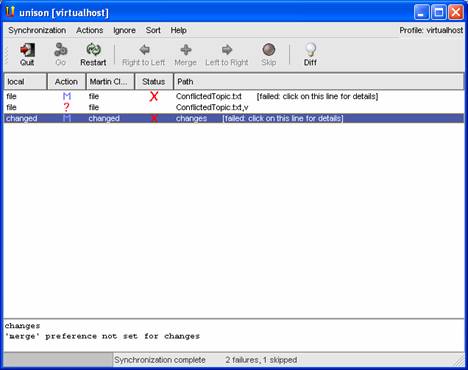Click the red question mark for ConflictedTopic.txt,v
The width and height of the screenshot is (468, 370).
click(66, 107)
